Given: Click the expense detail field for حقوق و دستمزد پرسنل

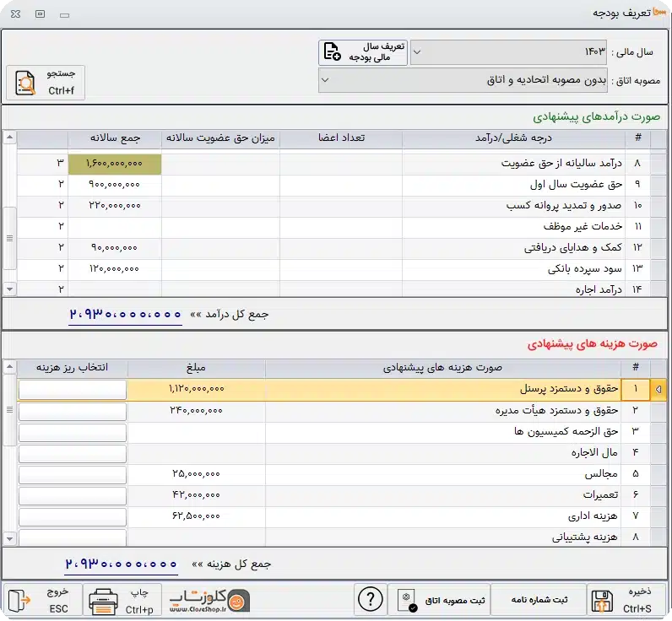Looking at the screenshot, I should click(73, 390).
